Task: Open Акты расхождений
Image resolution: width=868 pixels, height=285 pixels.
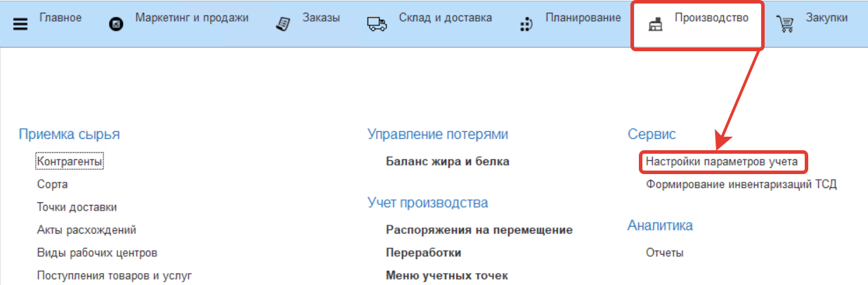Action: (86, 230)
